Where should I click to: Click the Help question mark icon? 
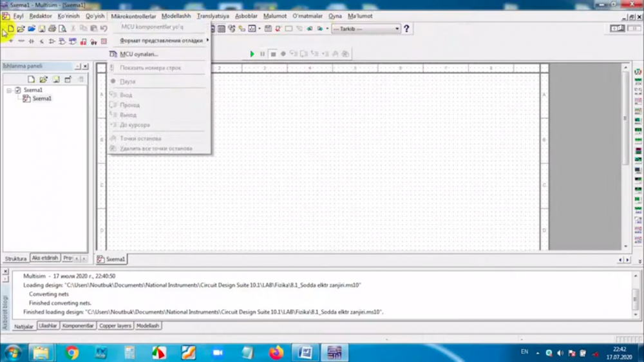click(407, 29)
